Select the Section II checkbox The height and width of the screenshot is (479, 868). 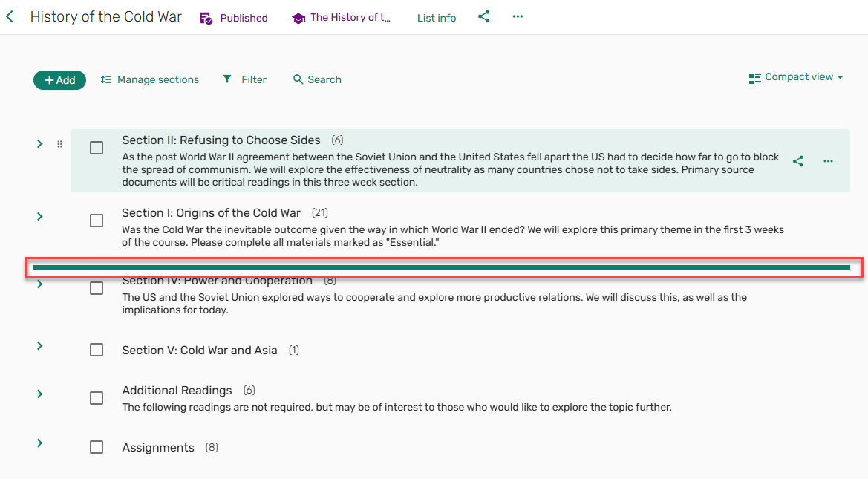(97, 148)
